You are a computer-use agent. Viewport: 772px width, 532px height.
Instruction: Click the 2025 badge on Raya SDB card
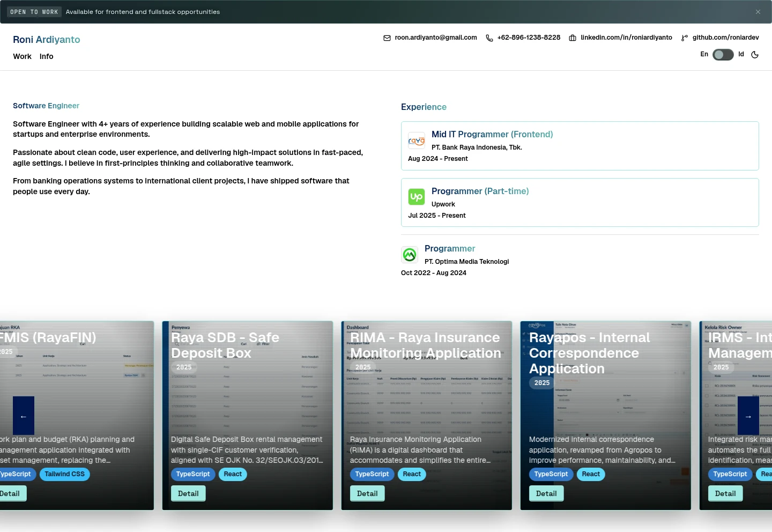(184, 367)
